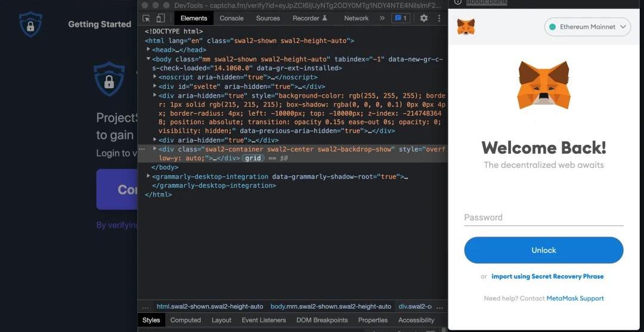Click the grid badge on swal2-container
This screenshot has width=644, height=332.
point(253,159)
